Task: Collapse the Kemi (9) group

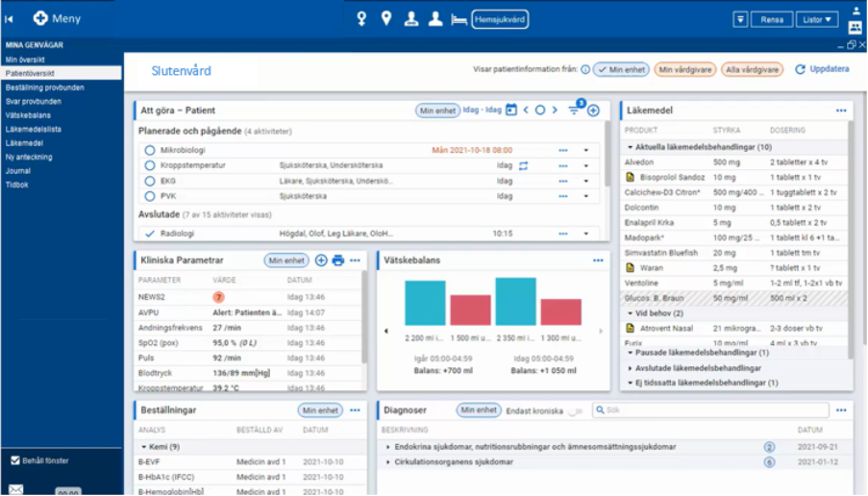Action: (144, 447)
